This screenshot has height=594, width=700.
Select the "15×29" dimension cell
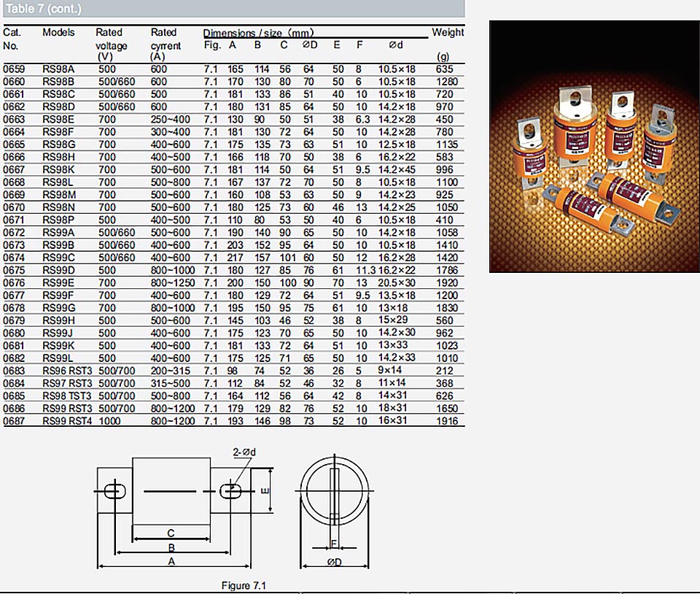(x=393, y=320)
